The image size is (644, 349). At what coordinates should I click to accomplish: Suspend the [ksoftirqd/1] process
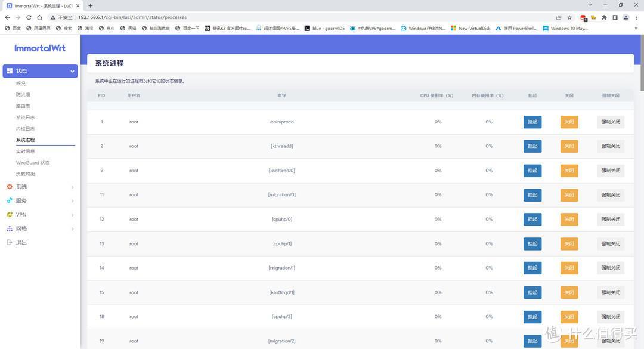click(x=532, y=293)
